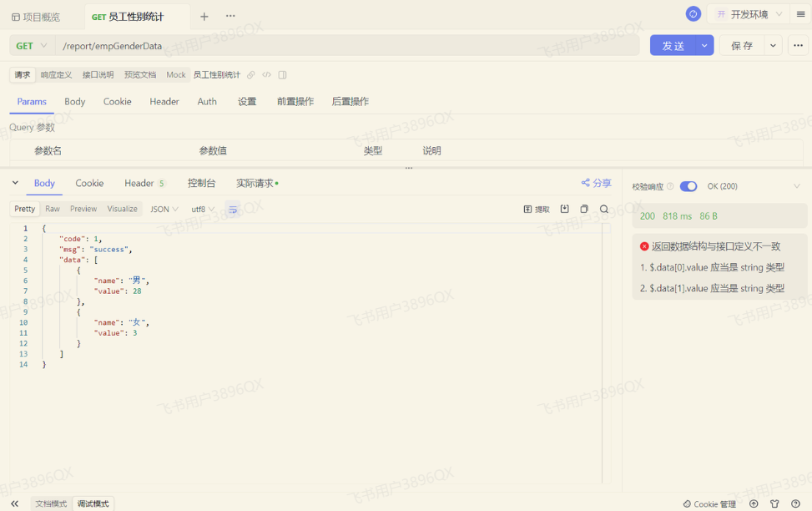Save the response with the download icon
The width and height of the screenshot is (812, 511).
pyautogui.click(x=564, y=209)
